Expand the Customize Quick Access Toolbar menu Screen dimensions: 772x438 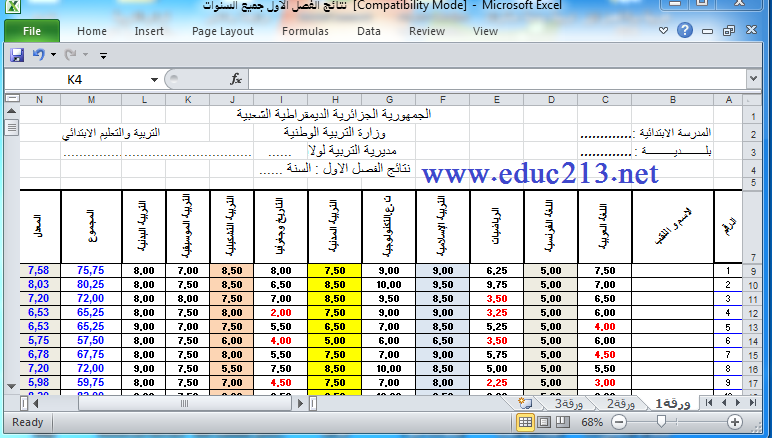(x=103, y=56)
